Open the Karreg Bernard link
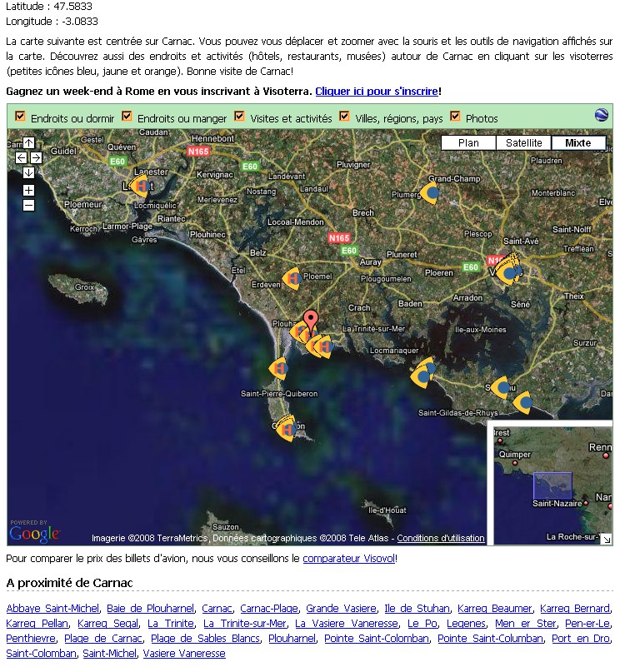635x672 pixels. point(574,609)
